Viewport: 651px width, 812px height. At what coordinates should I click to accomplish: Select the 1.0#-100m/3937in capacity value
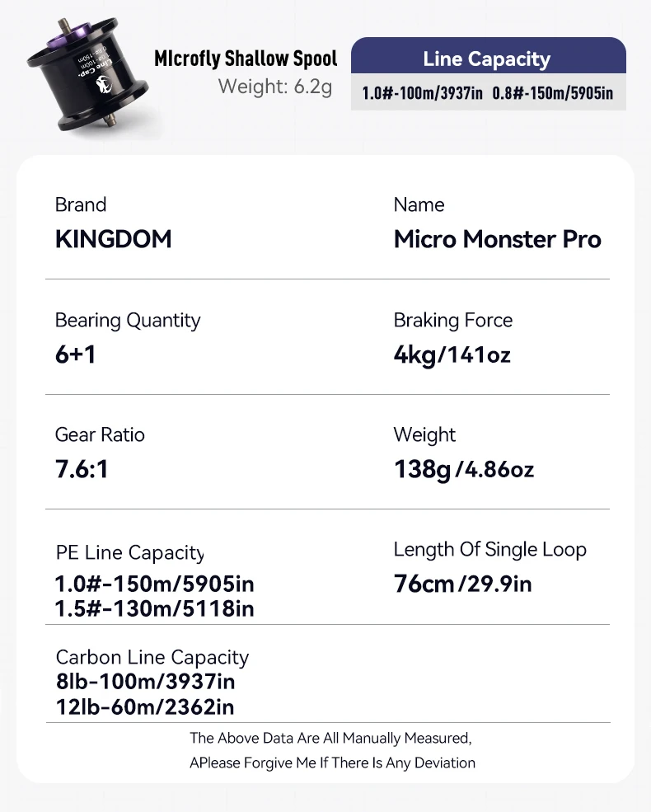[x=422, y=93]
